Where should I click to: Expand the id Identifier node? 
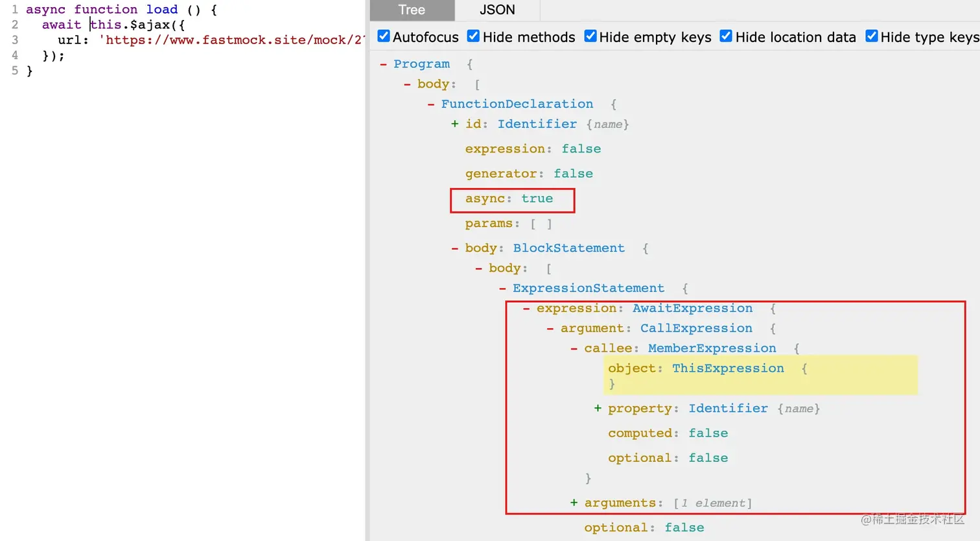coord(454,123)
